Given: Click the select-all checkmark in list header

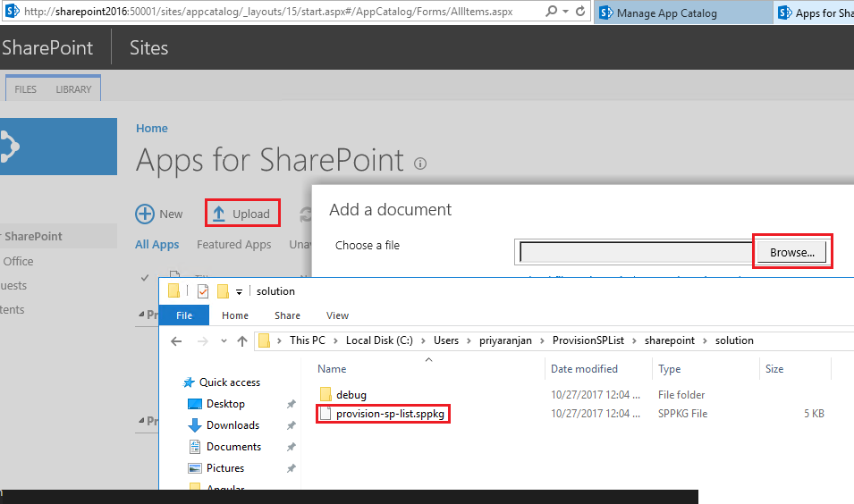Looking at the screenshot, I should [x=145, y=278].
